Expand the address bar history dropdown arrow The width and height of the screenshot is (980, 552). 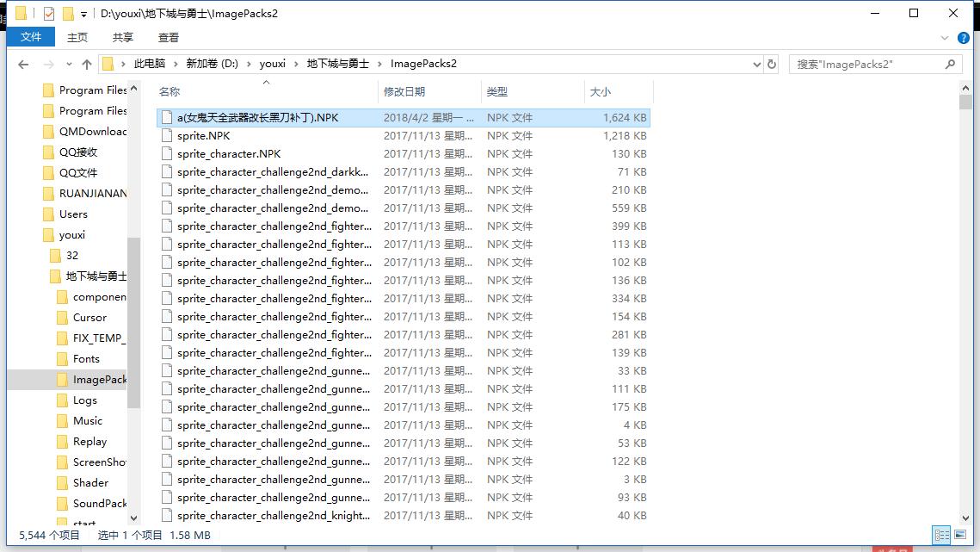756,64
